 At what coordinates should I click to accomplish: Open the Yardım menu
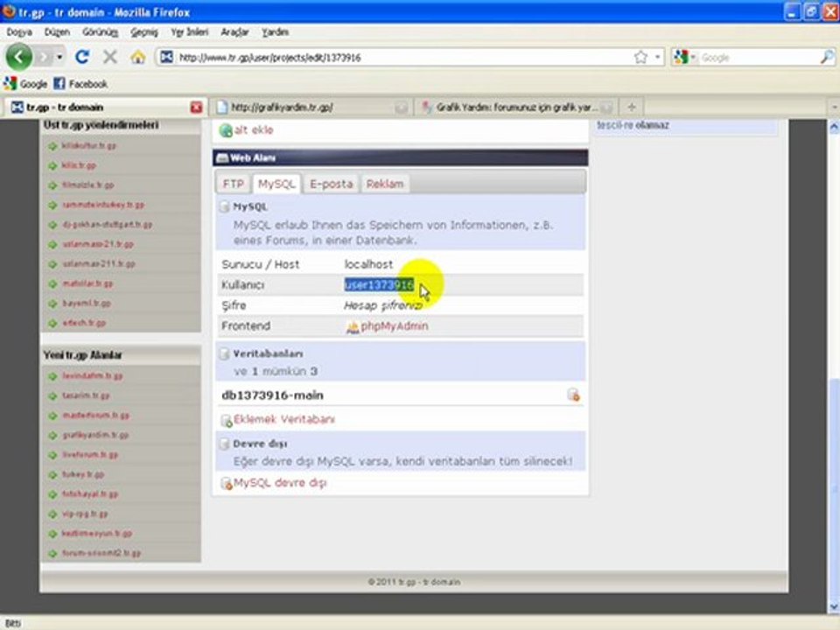(275, 32)
